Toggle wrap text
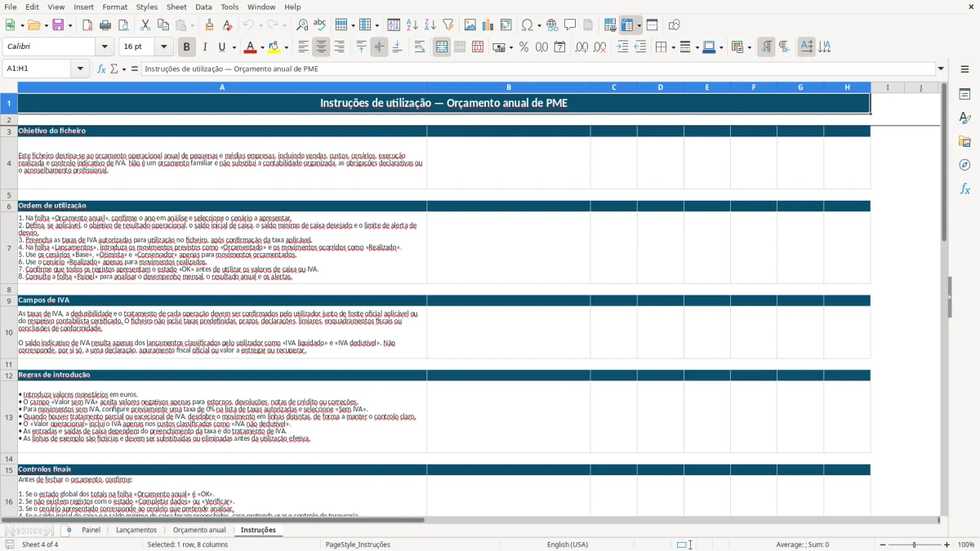980x551 pixels. 420,47
